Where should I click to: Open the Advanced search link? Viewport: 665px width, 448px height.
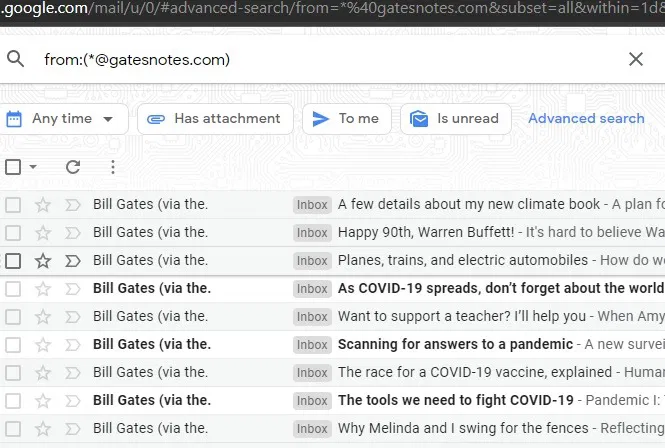pos(586,118)
